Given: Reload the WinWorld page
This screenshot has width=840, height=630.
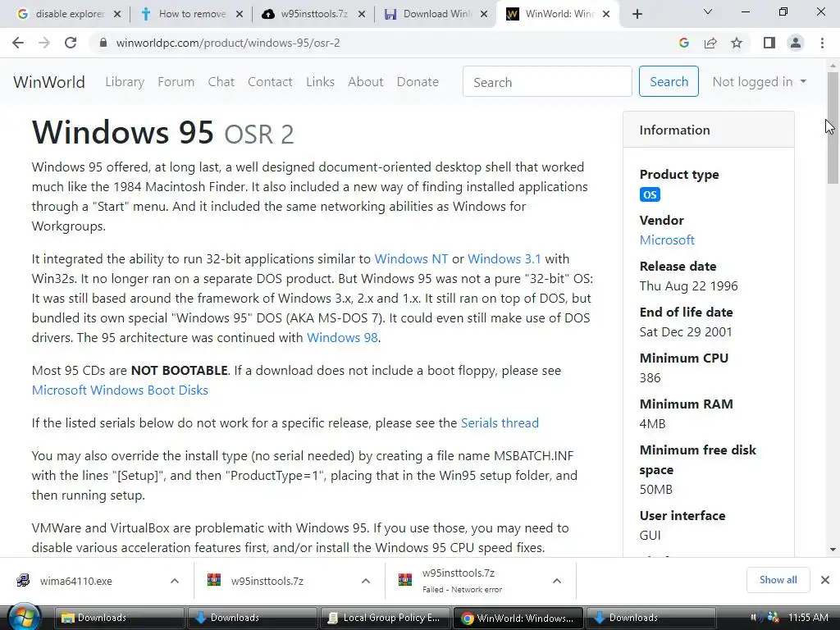Looking at the screenshot, I should [71, 43].
